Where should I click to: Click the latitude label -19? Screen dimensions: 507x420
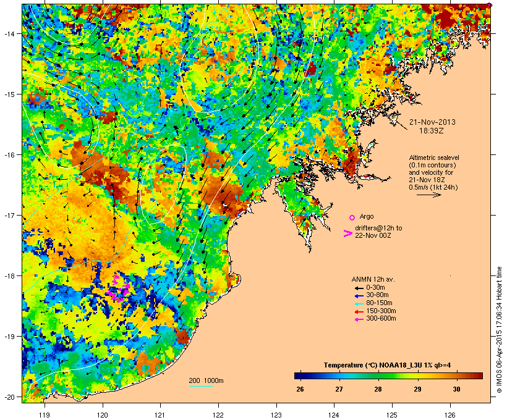(9, 337)
